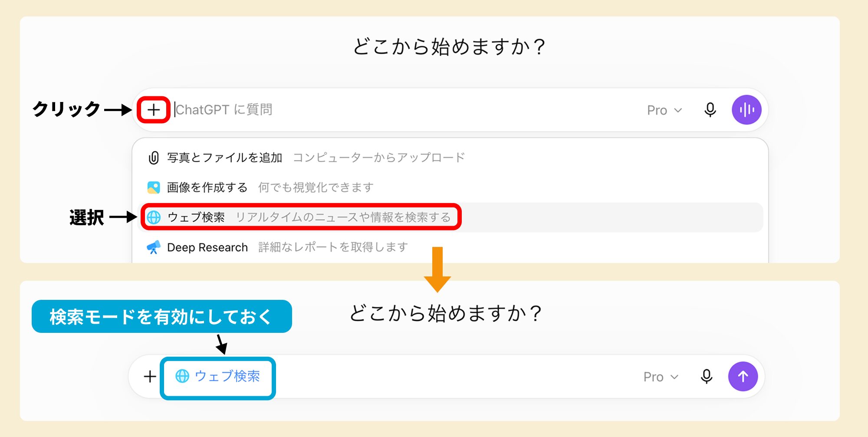This screenshot has height=437, width=868.
Task: Click the paperclip icon for 写真とファイルを追加
Action: (x=154, y=158)
